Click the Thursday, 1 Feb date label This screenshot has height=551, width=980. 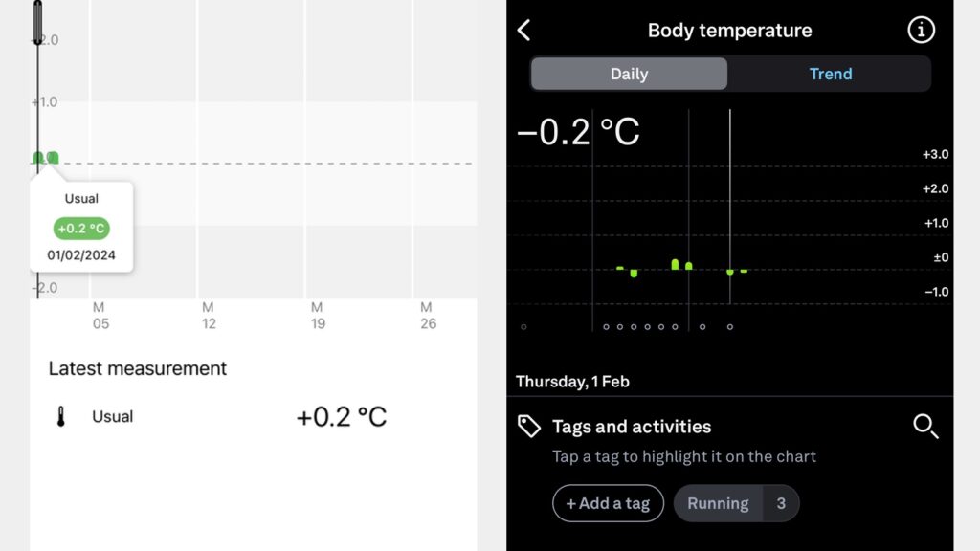click(x=572, y=382)
